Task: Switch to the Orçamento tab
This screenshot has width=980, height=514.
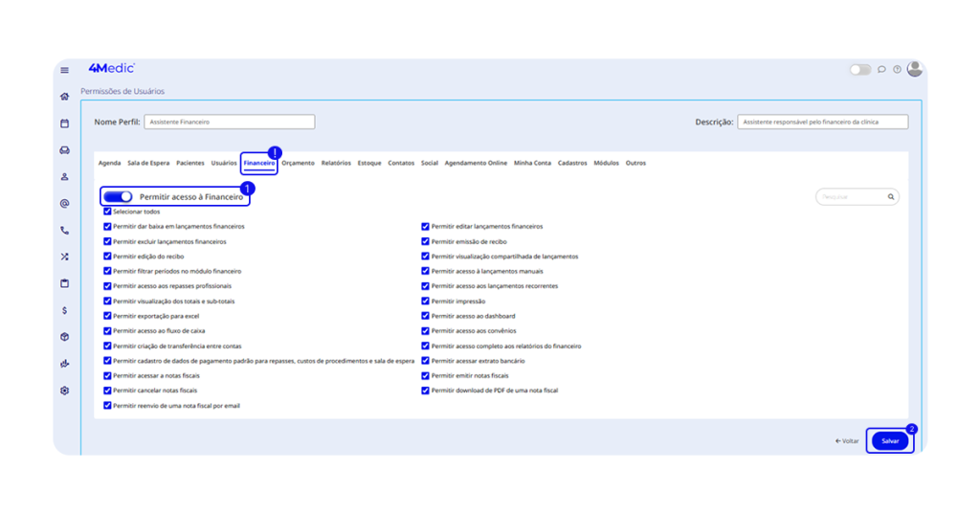Action: 298,164
